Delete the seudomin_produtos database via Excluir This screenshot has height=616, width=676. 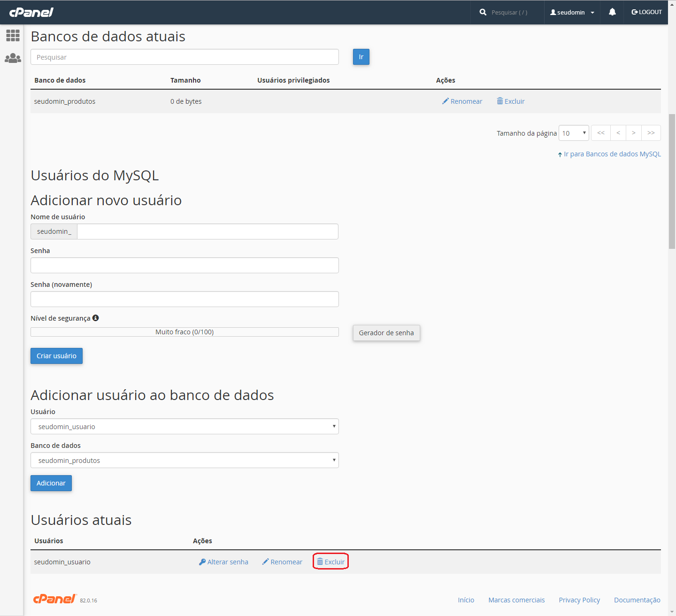click(x=511, y=101)
